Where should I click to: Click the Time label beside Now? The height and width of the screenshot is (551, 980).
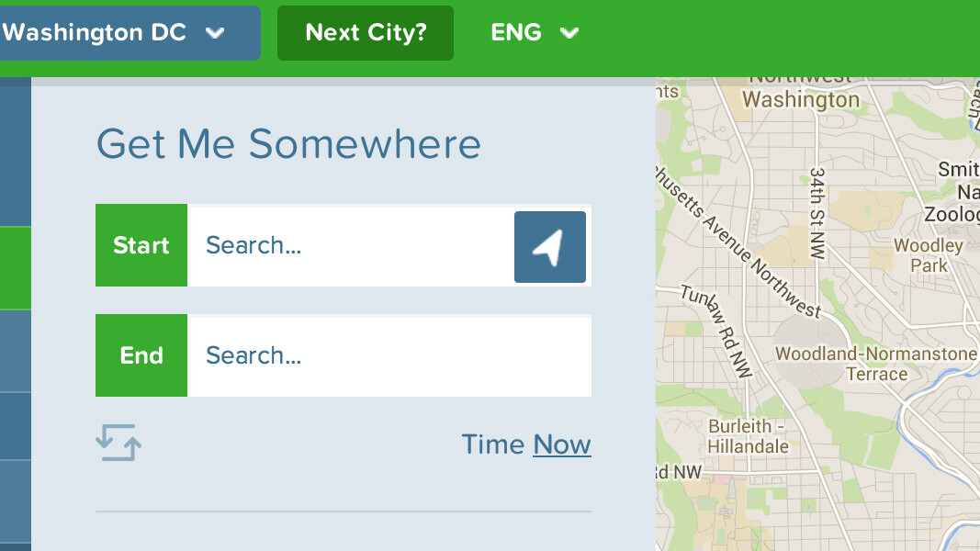(493, 444)
